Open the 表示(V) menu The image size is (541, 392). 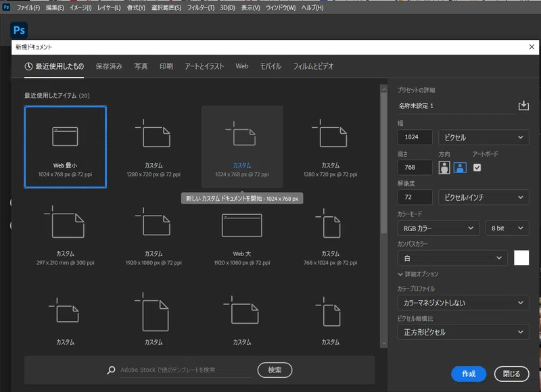(250, 7)
